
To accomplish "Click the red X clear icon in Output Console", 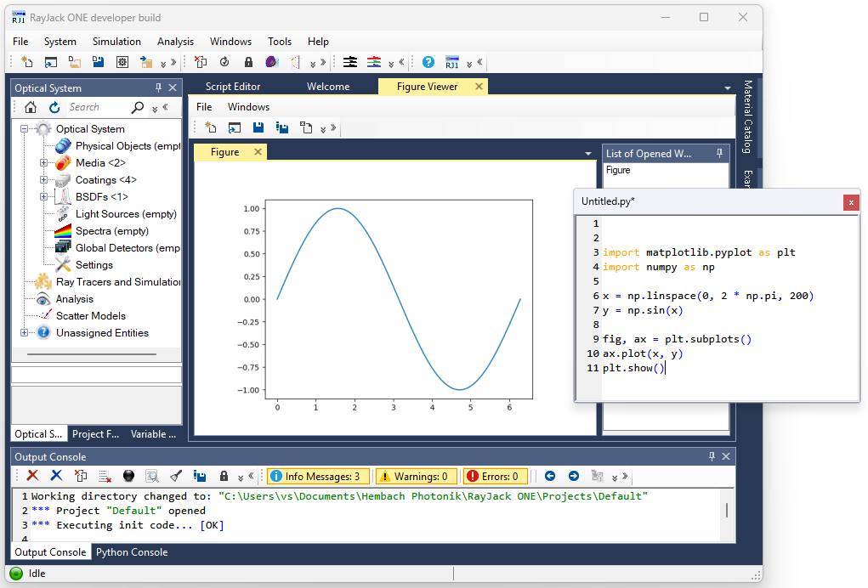I will coord(32,476).
